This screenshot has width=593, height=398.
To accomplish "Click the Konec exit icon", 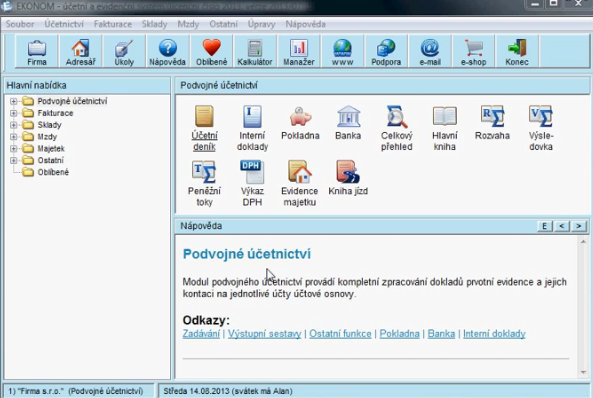I will tap(517, 52).
